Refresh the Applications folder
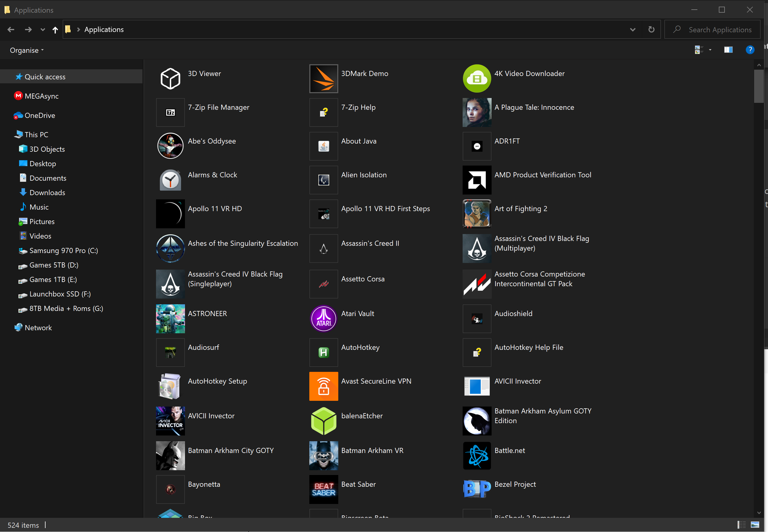The width and height of the screenshot is (768, 532). [x=651, y=30]
